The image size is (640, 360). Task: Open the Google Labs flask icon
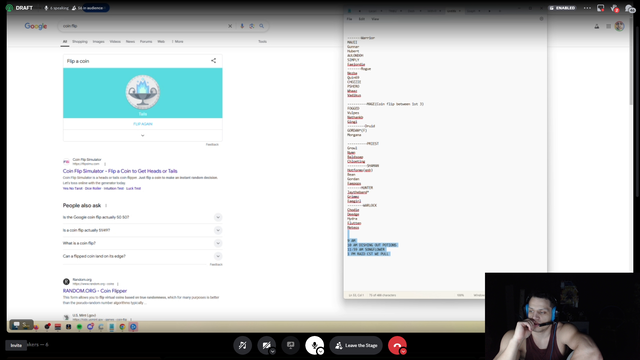pos(597,26)
